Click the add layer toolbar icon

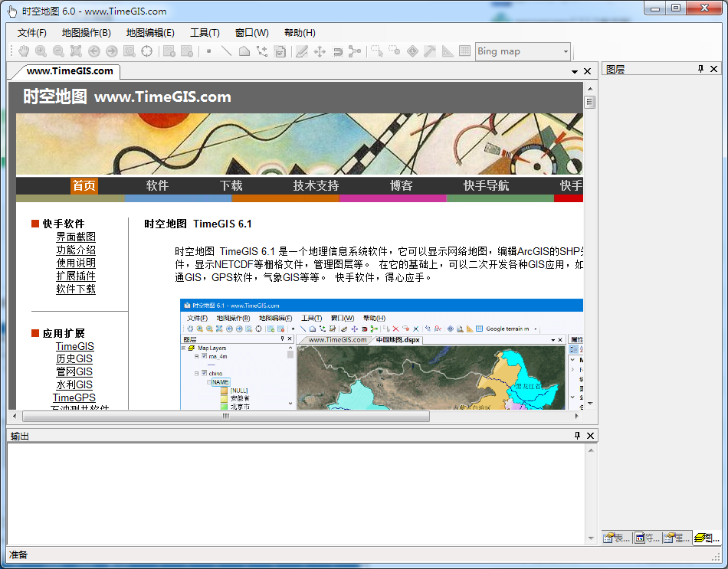[x=169, y=51]
